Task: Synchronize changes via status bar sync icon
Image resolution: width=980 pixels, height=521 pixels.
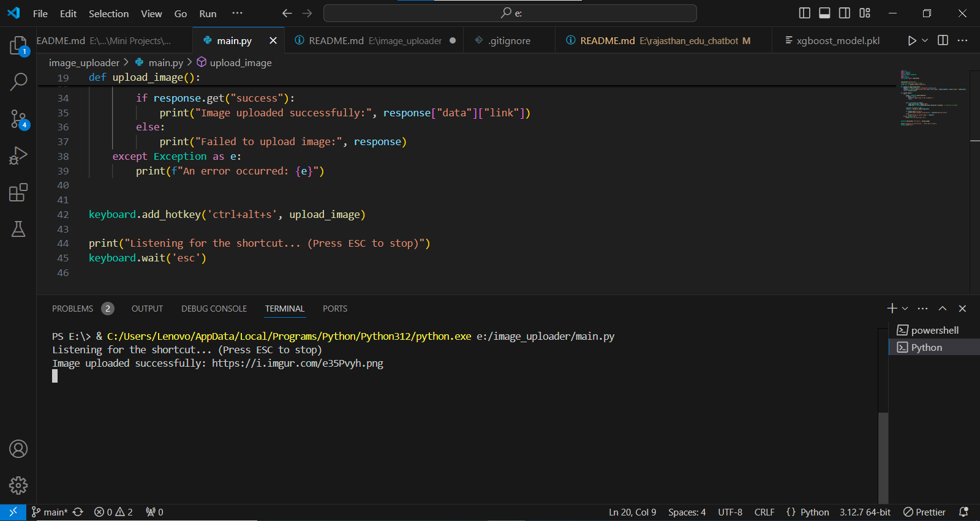Action: pyautogui.click(x=78, y=512)
